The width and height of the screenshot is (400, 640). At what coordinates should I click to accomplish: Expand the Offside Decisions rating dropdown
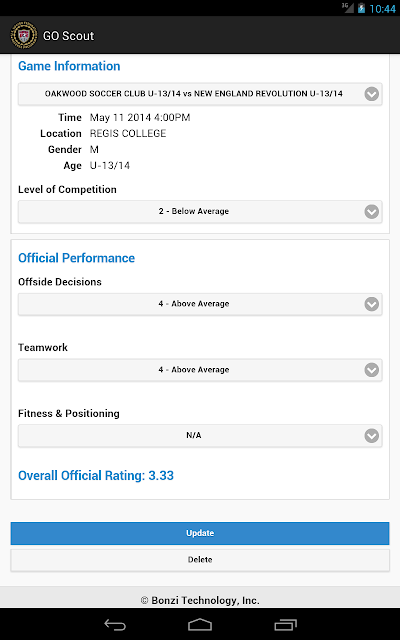(x=200, y=304)
